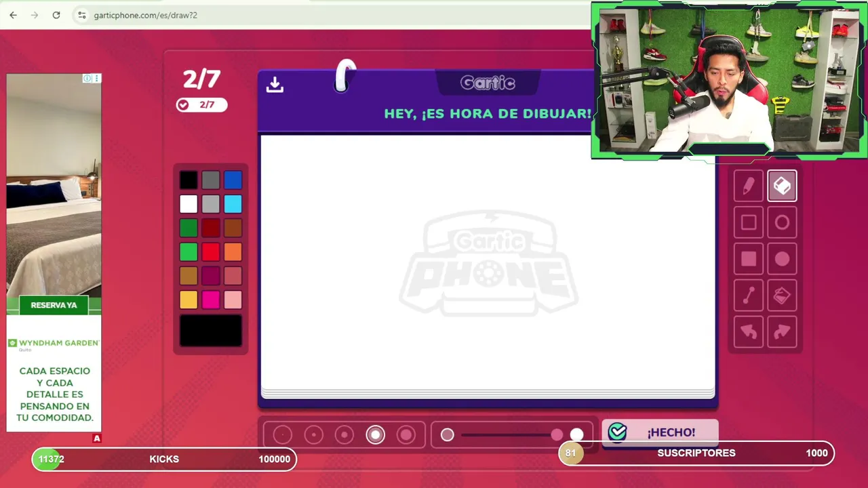Image resolution: width=868 pixels, height=488 pixels.
Task: Pick the yellow color swatch
Action: 189,300
